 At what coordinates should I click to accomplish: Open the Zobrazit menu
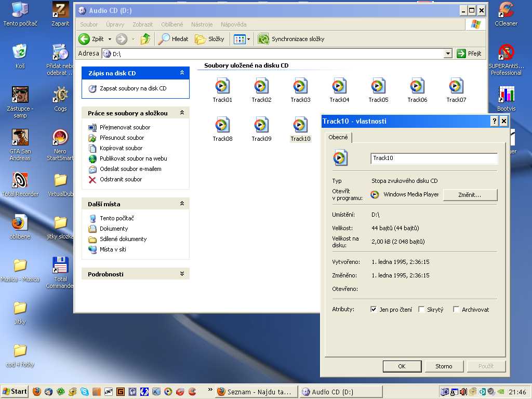(142, 24)
